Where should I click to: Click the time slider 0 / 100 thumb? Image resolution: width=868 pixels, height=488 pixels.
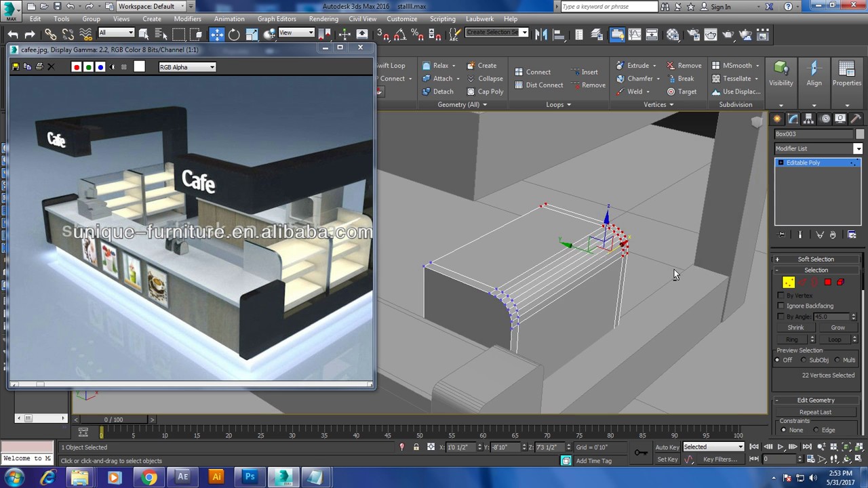(114, 420)
